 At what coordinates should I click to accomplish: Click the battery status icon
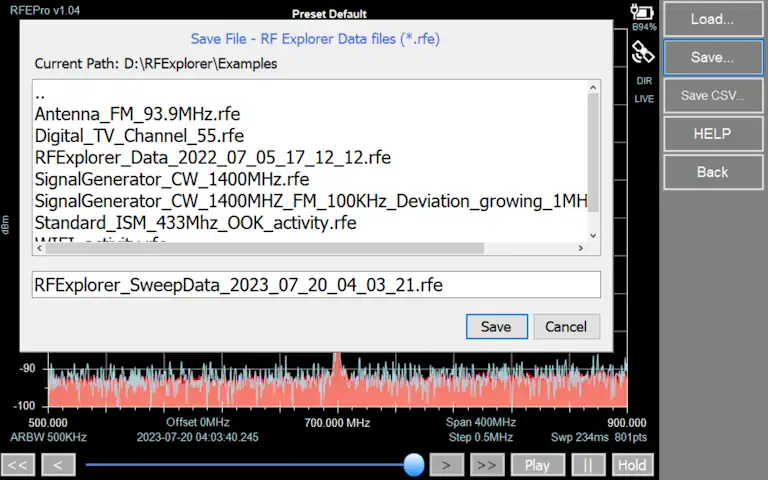pyautogui.click(x=643, y=13)
